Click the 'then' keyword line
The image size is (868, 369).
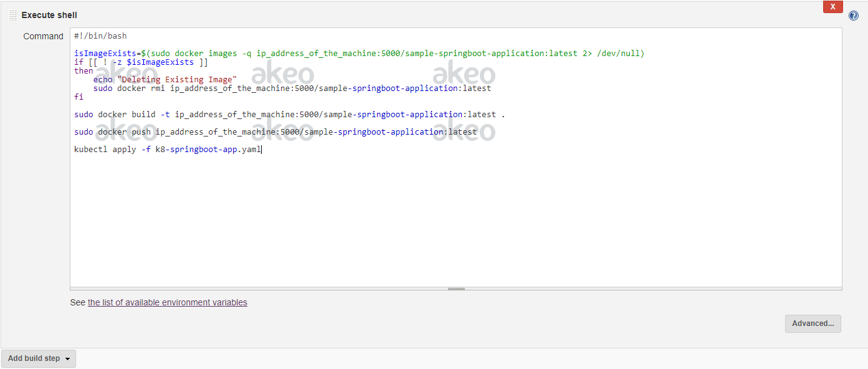click(83, 71)
